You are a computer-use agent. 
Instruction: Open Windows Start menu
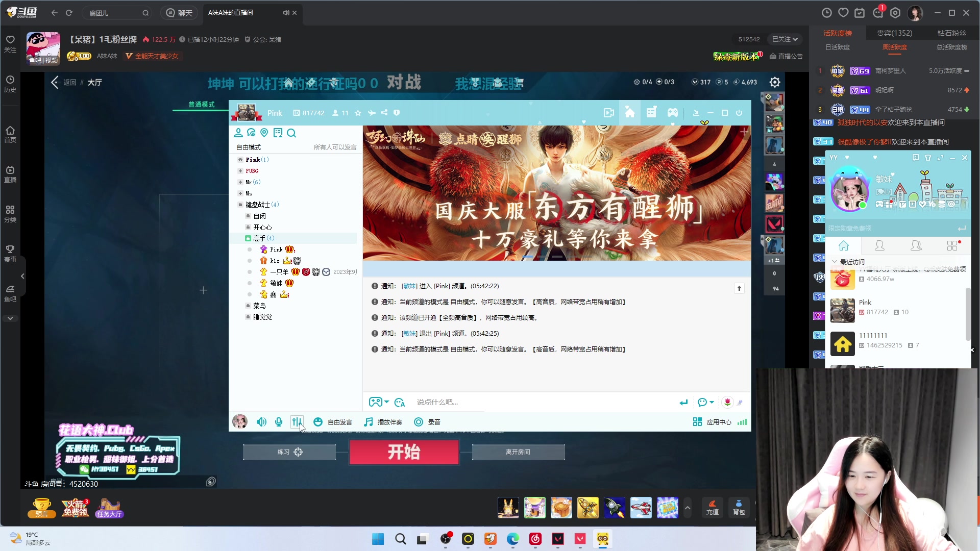378,539
